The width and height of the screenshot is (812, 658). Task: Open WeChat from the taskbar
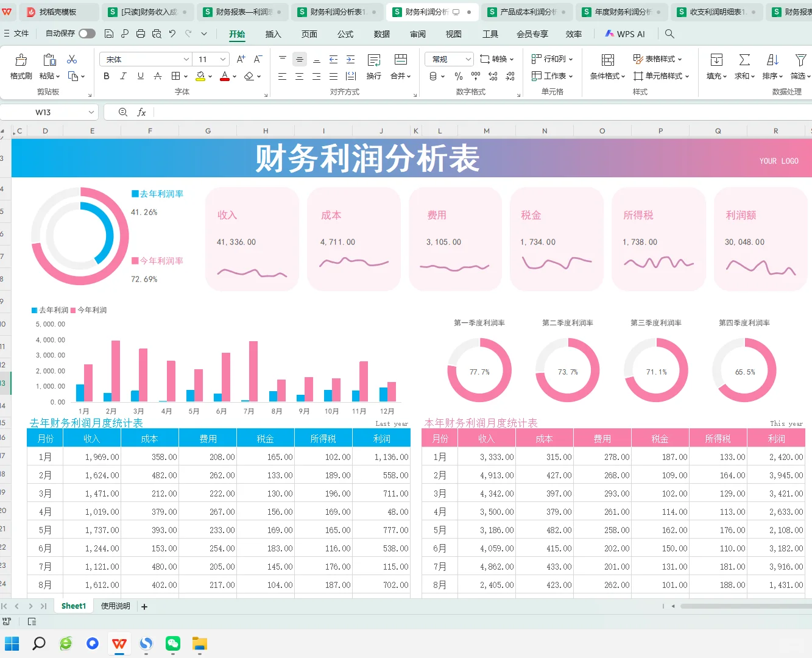tap(173, 643)
